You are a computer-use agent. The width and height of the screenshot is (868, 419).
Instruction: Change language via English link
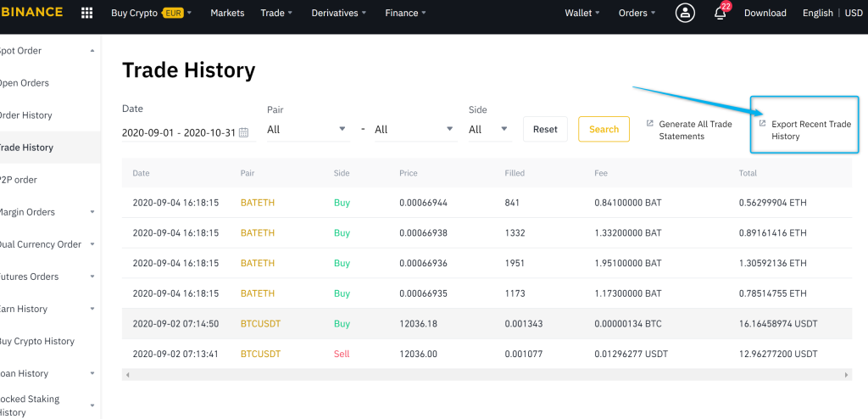click(818, 13)
